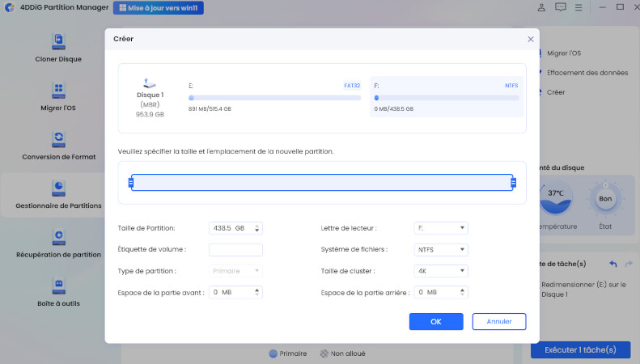Click the Non alloué legend icon

point(324,353)
